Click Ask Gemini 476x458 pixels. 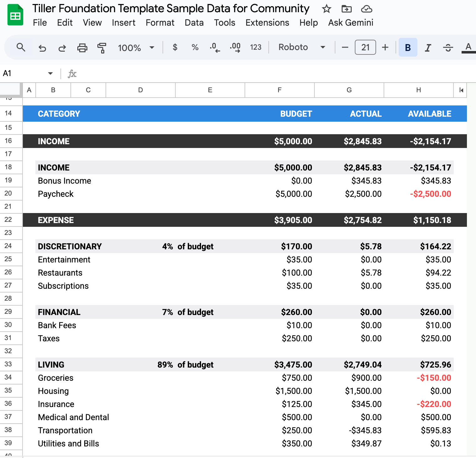coord(351,23)
